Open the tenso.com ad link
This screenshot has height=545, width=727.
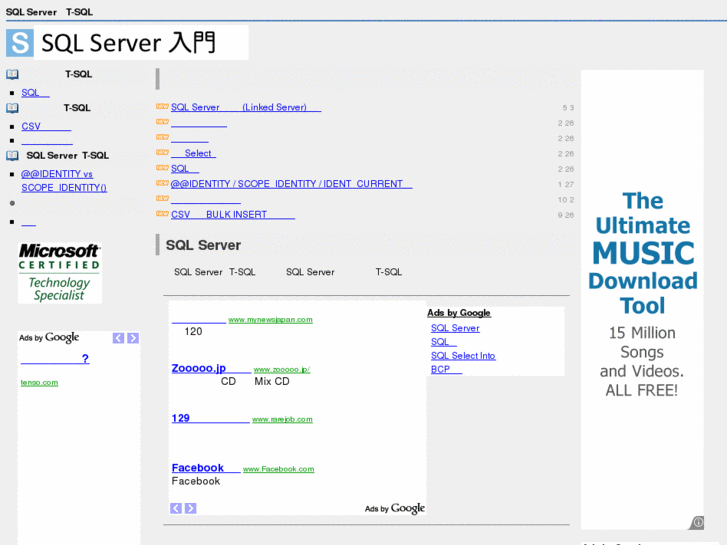point(39,383)
